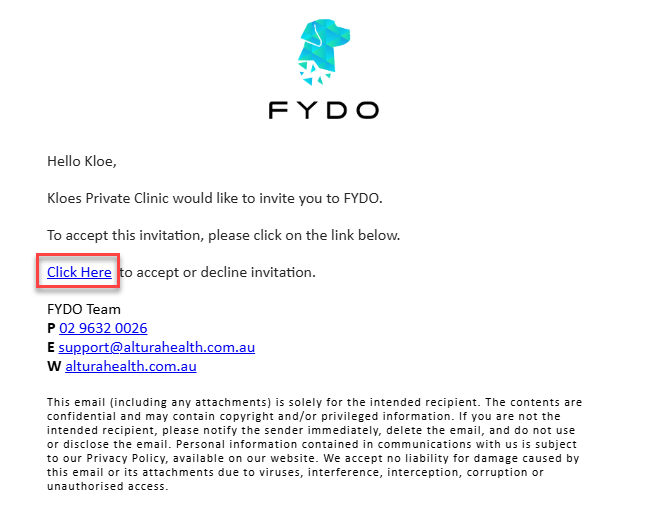Click the Hello Kloe greeting text
The width and height of the screenshot is (646, 506).
point(82,162)
